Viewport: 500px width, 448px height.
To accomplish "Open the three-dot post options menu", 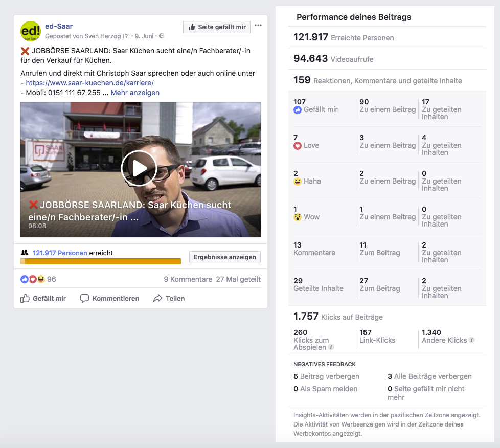I will 258,25.
